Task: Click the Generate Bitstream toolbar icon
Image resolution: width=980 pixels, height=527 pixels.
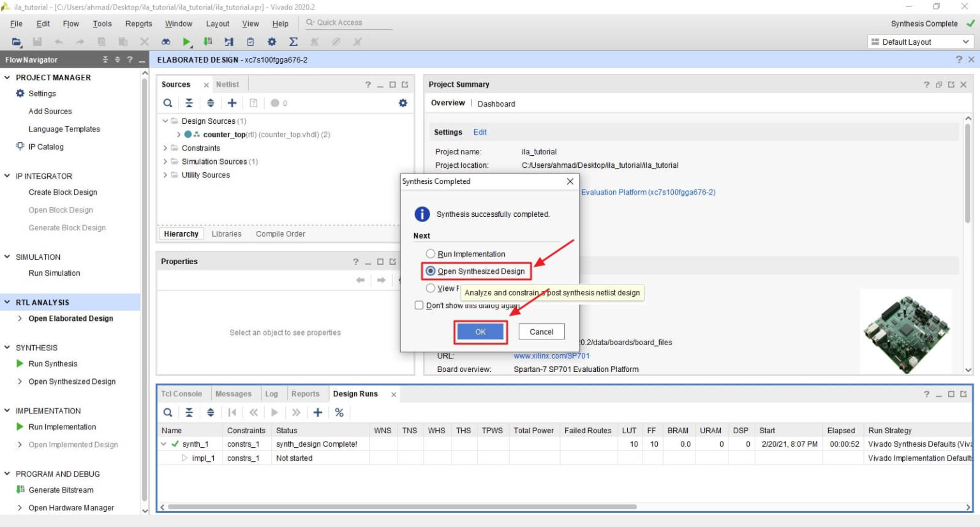Action: (x=208, y=42)
